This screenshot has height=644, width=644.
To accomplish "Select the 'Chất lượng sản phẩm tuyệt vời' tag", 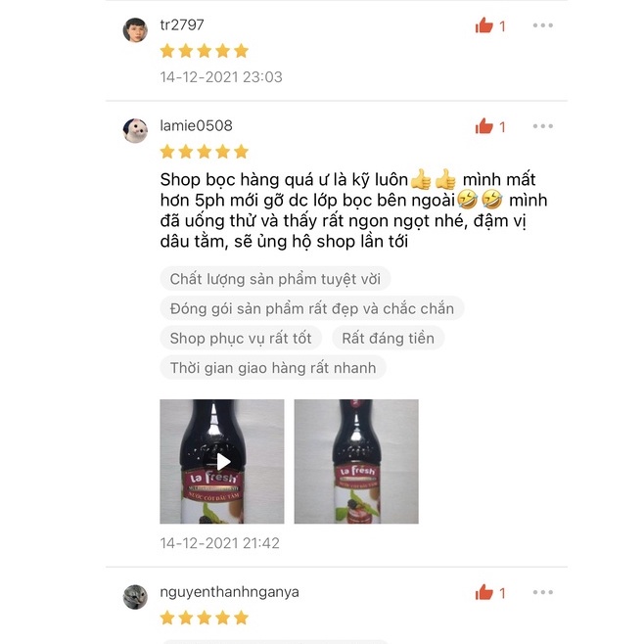I will 275,279.
